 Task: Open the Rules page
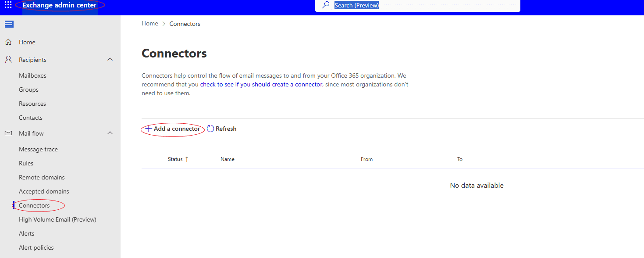tap(26, 163)
